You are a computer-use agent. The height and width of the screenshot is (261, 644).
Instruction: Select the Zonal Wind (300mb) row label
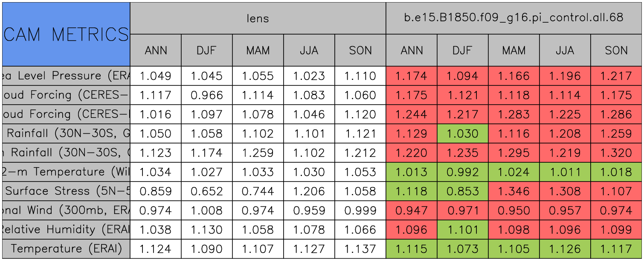[66, 211]
